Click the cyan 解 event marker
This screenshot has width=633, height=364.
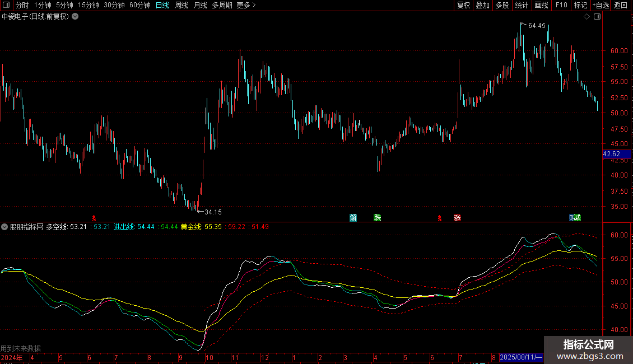353,218
